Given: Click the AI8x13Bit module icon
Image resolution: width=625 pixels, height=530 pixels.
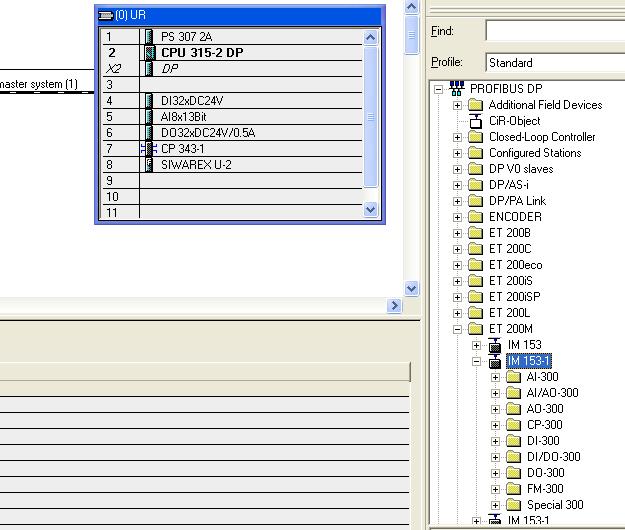Looking at the screenshot, I should [149, 117].
